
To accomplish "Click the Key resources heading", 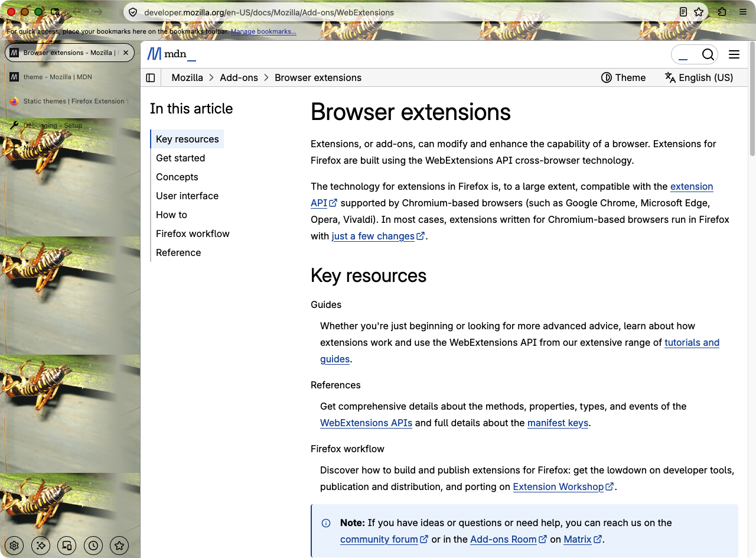I will [369, 275].
